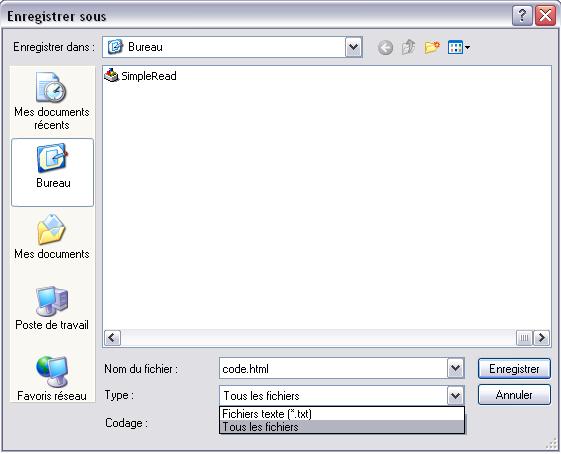Viewport: 561px width, 454px height.
Task: Select the Bureau sidebar shortcut
Action: pyautogui.click(x=53, y=172)
